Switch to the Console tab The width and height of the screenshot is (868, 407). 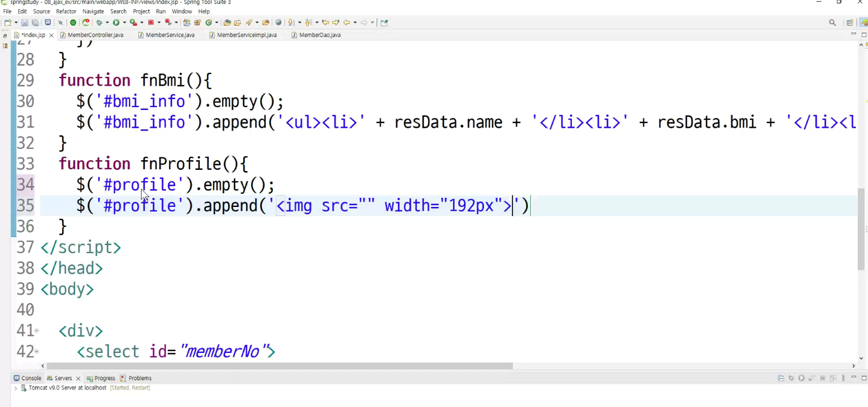pos(27,378)
